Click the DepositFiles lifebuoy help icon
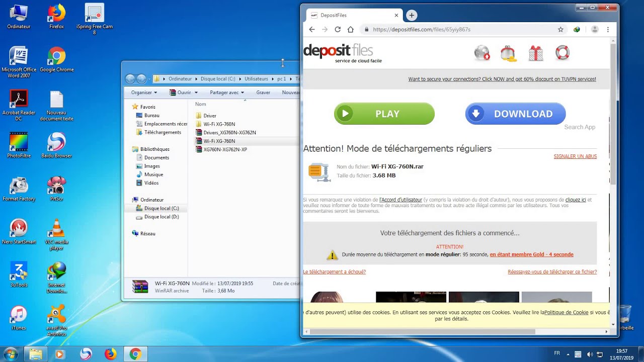 click(562, 52)
